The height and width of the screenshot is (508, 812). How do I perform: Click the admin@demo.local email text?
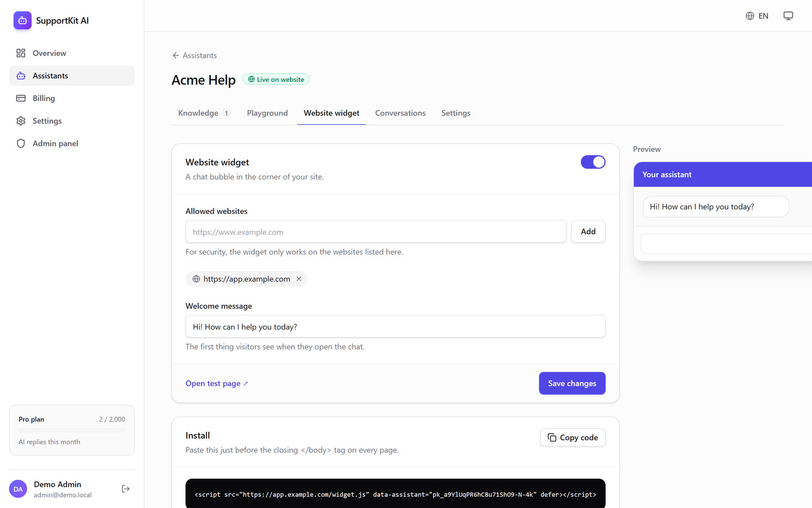click(x=63, y=495)
